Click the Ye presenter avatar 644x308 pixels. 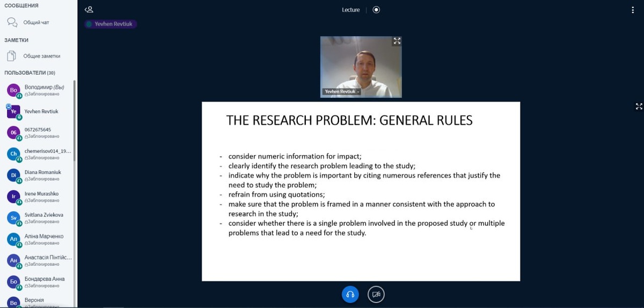13,111
